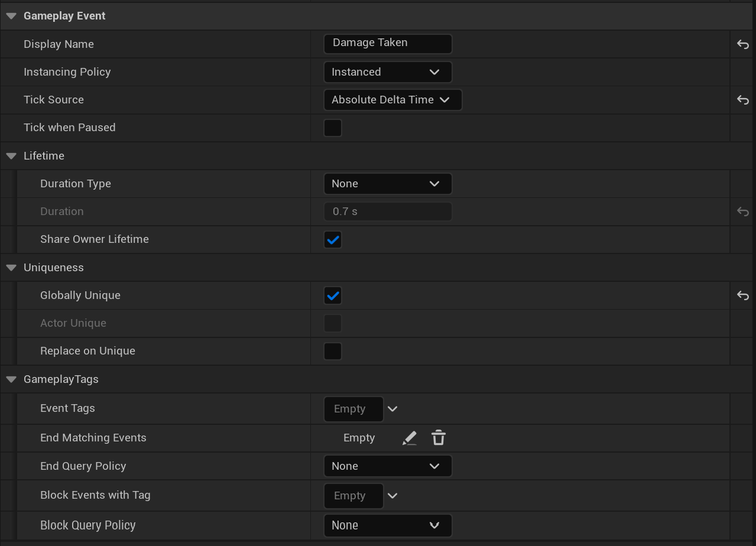Open Tick Source dropdown

point(392,100)
